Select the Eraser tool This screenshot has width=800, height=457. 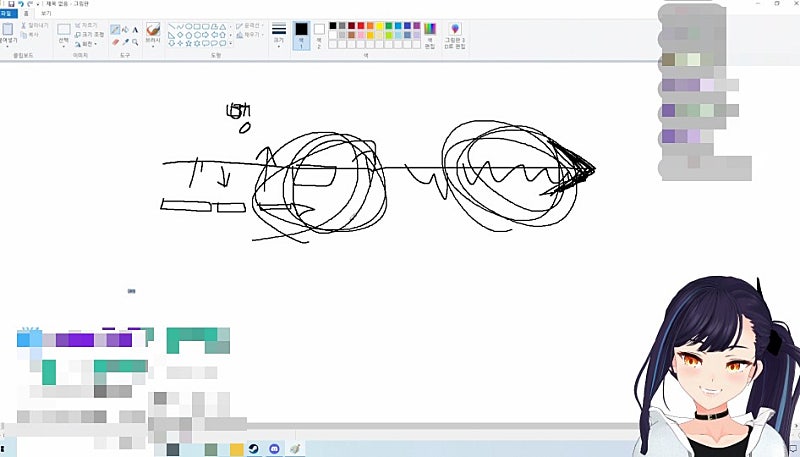point(115,42)
